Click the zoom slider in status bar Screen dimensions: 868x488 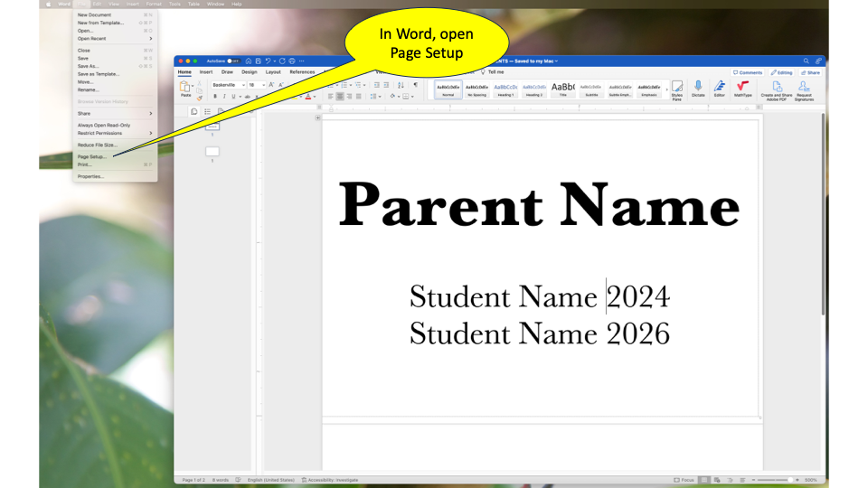(775, 480)
